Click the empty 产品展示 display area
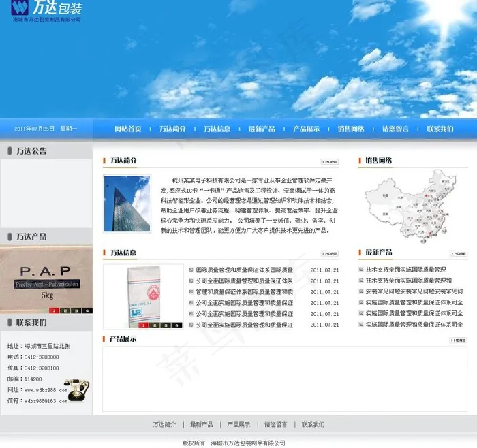The height and width of the screenshot is (448, 477). pos(285,379)
